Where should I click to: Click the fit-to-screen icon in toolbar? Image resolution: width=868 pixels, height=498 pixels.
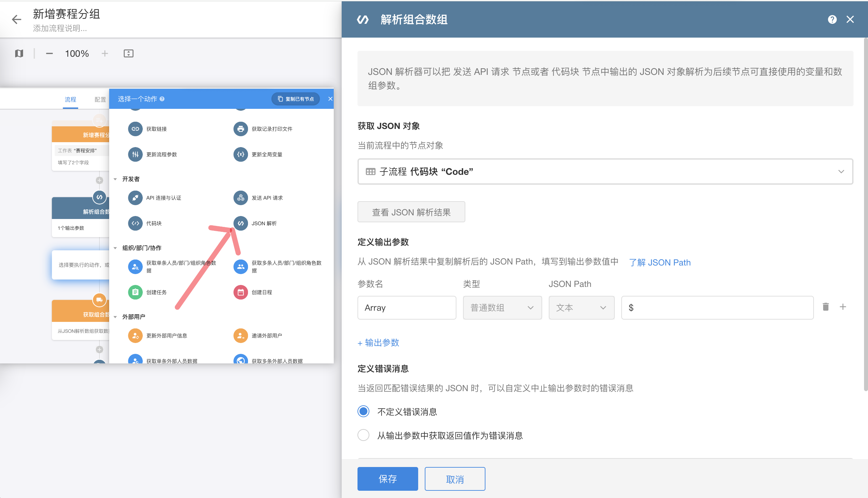tap(128, 53)
